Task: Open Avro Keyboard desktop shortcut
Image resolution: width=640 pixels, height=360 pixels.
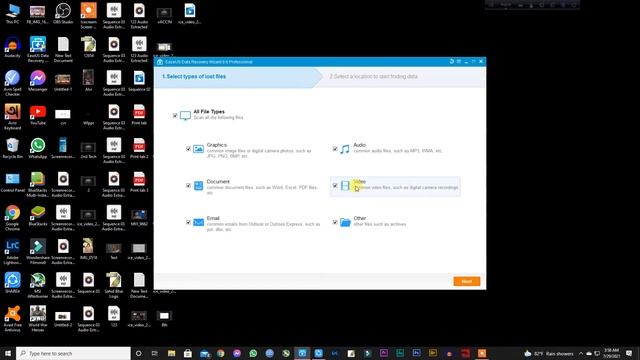Action: (x=12, y=117)
